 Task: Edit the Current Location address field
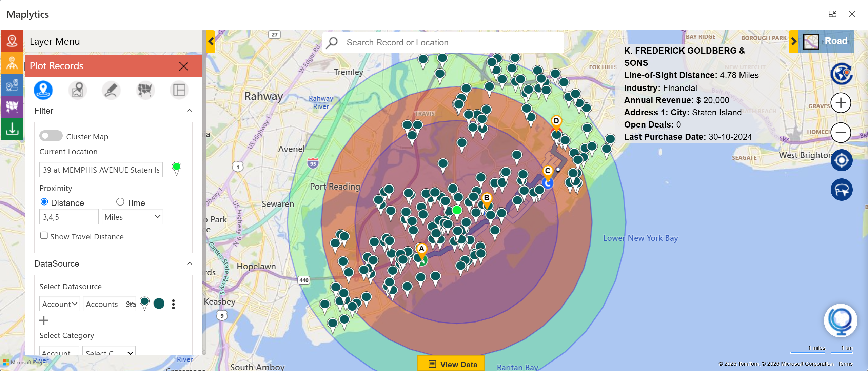point(101,170)
